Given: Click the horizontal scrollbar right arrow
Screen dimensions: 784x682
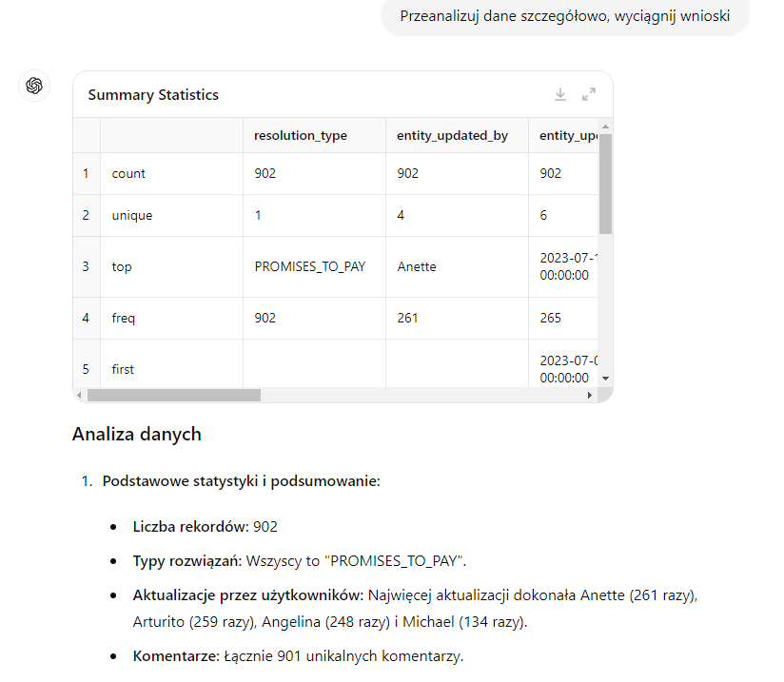Looking at the screenshot, I should tap(590, 395).
